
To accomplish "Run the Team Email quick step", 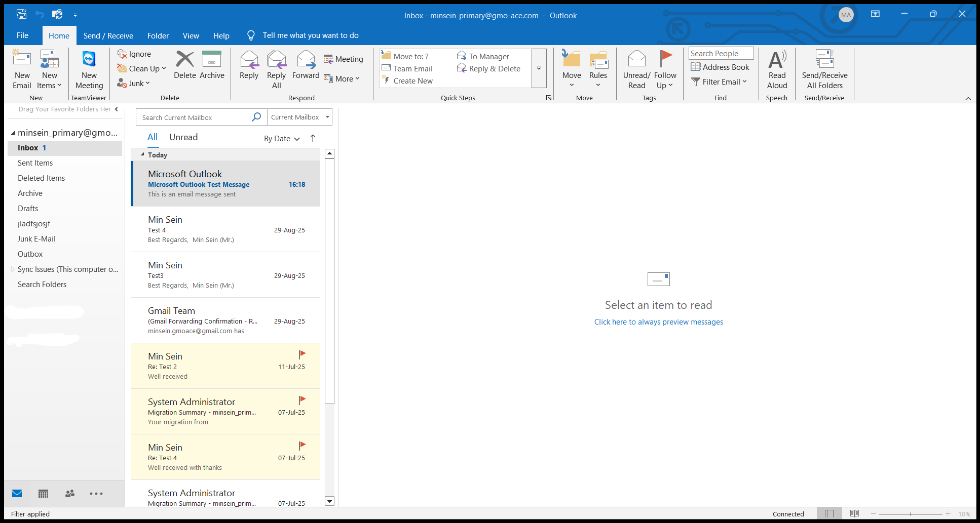I will 407,68.
